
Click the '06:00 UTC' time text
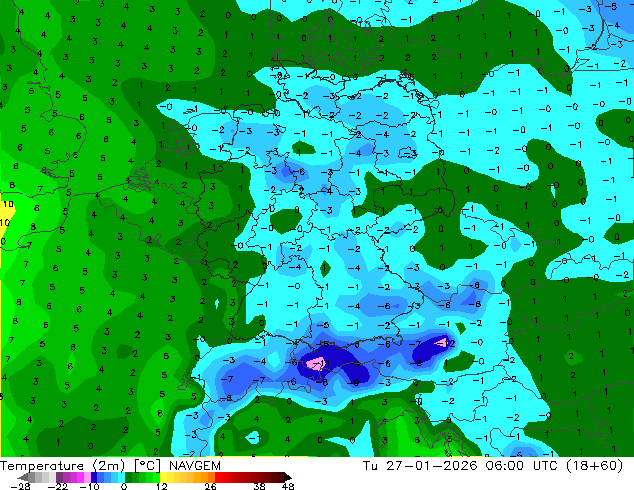(524, 466)
